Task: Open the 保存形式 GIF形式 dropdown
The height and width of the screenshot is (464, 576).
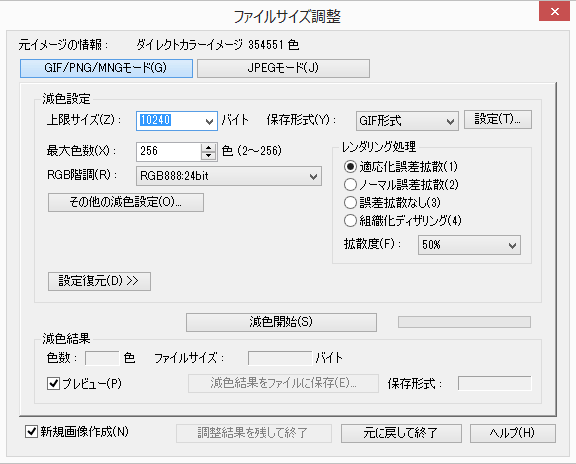Action: pos(407,121)
